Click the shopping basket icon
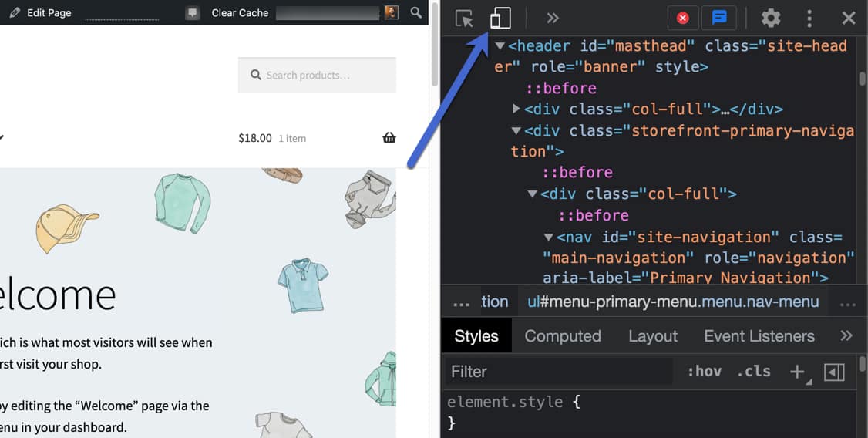Viewport: 868px width, 438px height. (390, 138)
